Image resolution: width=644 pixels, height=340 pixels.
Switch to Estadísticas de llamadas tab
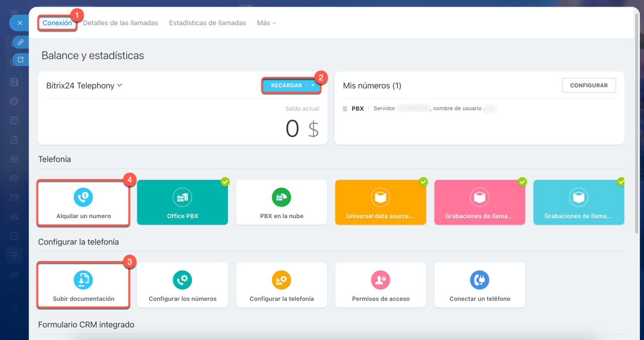coord(207,23)
